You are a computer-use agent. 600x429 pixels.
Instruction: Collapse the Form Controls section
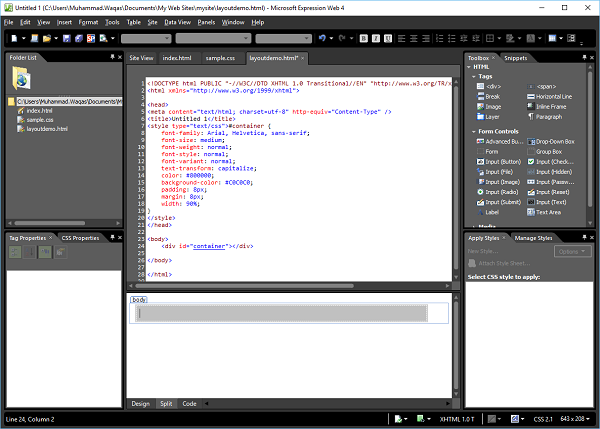point(472,131)
